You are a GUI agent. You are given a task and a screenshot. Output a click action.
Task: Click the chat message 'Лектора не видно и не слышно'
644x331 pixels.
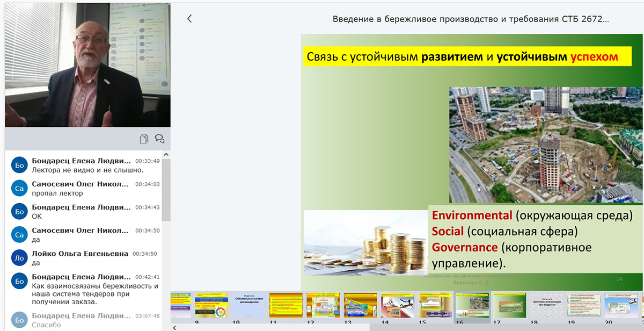(x=87, y=170)
